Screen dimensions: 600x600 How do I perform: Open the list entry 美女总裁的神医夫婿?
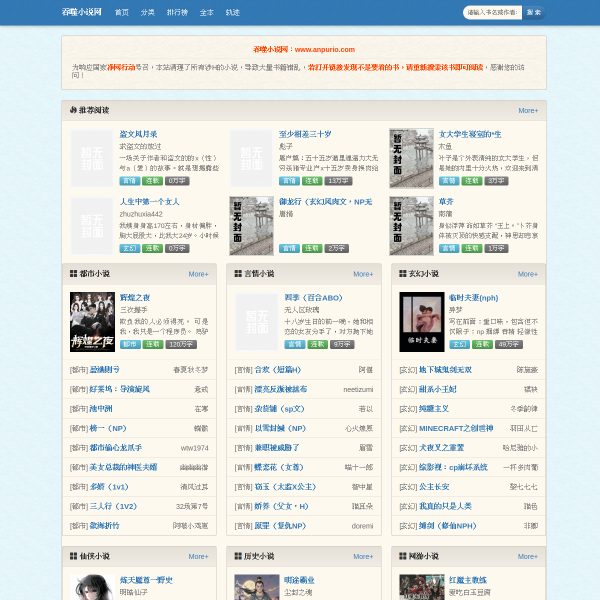click(x=123, y=467)
